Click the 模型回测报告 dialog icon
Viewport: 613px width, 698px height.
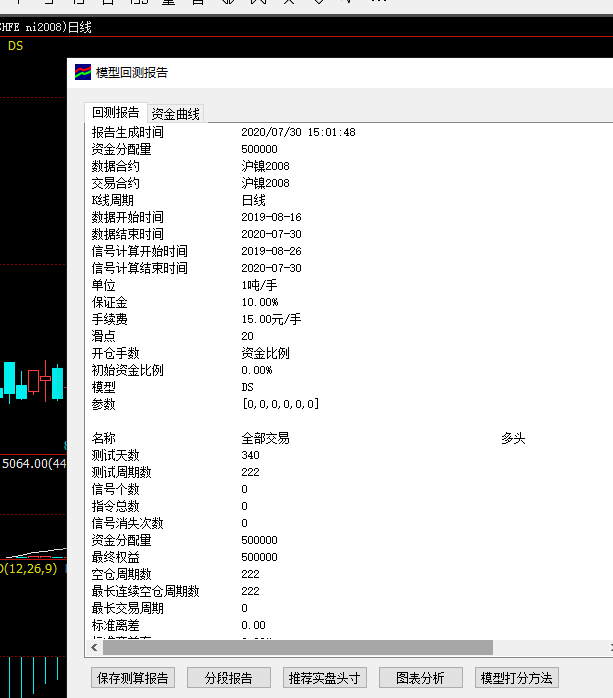pos(83,72)
